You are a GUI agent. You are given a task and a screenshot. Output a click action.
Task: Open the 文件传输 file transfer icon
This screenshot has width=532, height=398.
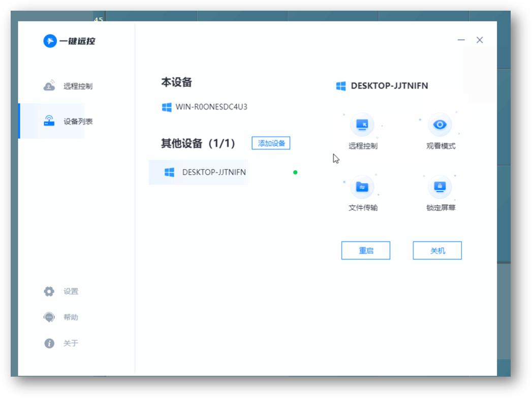[363, 188]
